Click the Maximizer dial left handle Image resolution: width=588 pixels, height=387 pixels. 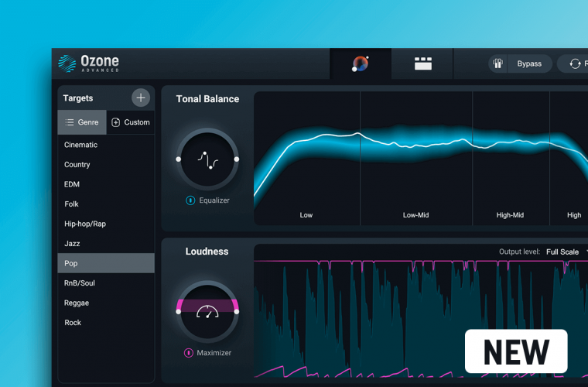pyautogui.click(x=179, y=311)
